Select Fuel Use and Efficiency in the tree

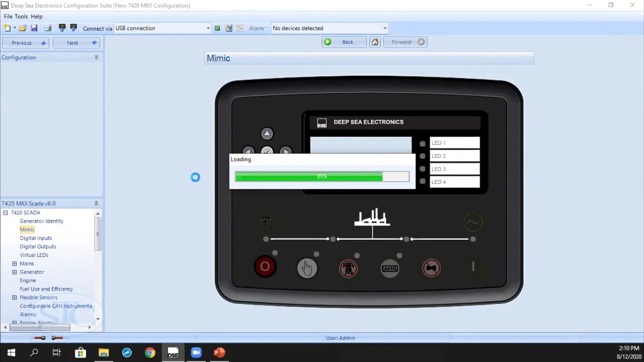pyautogui.click(x=46, y=289)
